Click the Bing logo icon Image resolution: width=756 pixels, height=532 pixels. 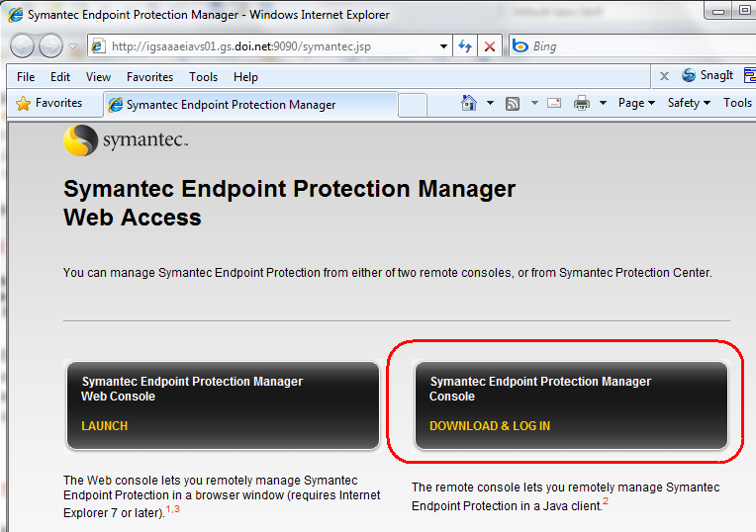(x=520, y=46)
